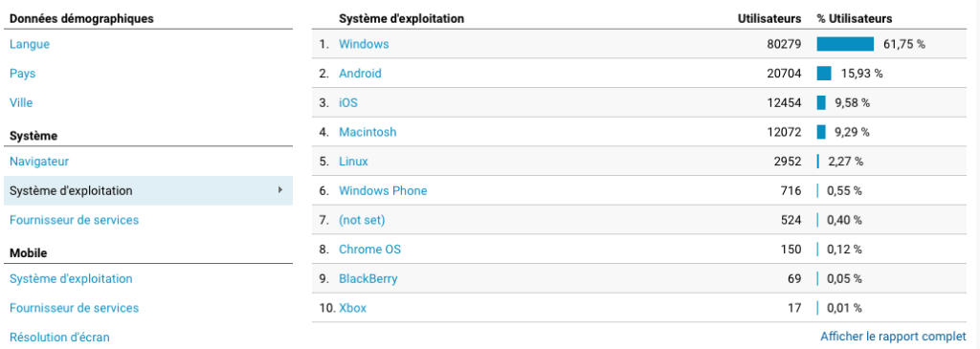Select Système d'exploitation under Mobile

pyautogui.click(x=71, y=279)
